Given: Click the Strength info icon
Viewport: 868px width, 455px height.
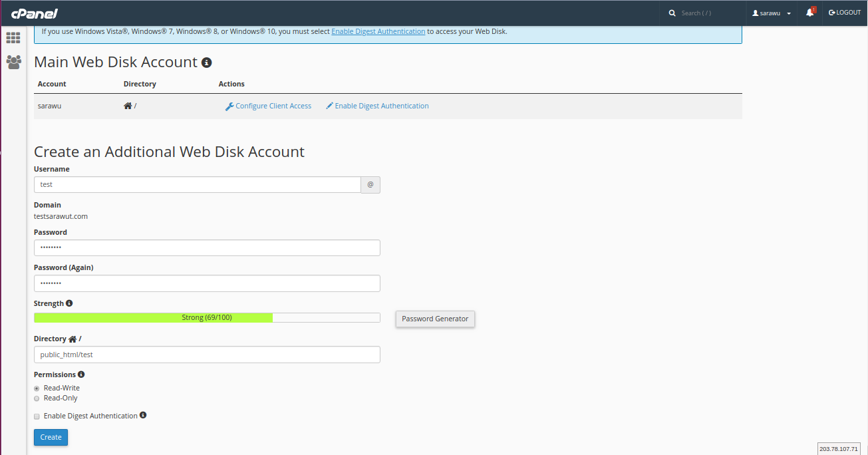Looking at the screenshot, I should [x=69, y=303].
